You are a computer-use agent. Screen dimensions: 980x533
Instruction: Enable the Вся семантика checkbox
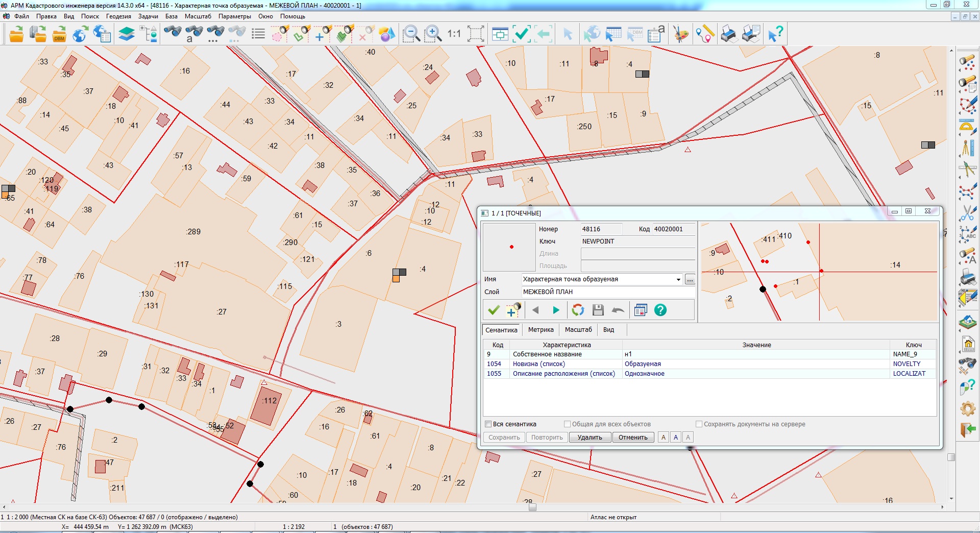(x=488, y=424)
